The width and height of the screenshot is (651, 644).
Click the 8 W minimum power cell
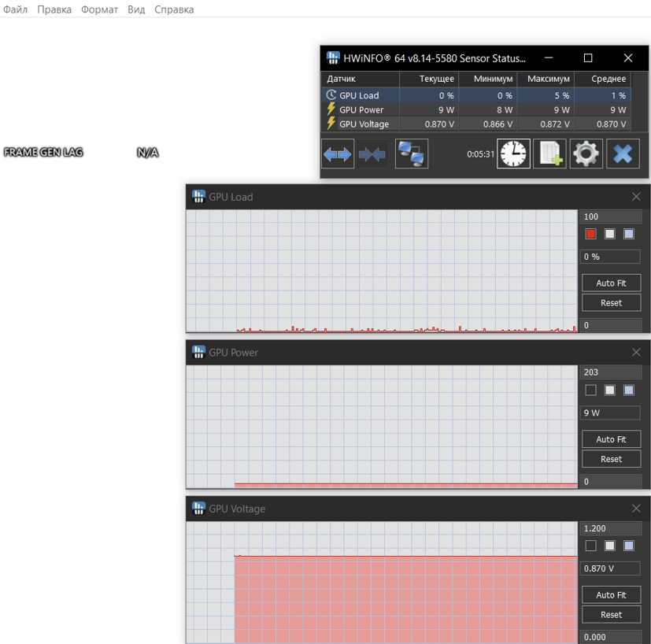click(x=487, y=109)
